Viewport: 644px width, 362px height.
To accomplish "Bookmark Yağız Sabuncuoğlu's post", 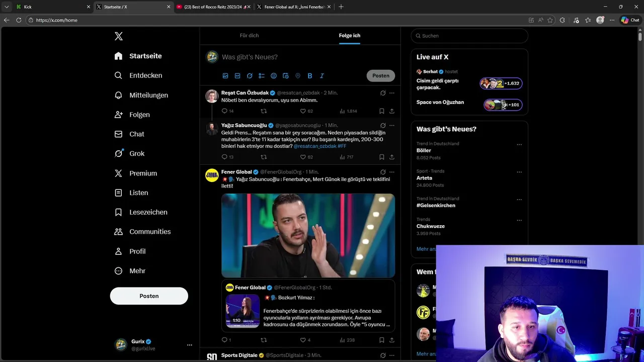I will (382, 157).
